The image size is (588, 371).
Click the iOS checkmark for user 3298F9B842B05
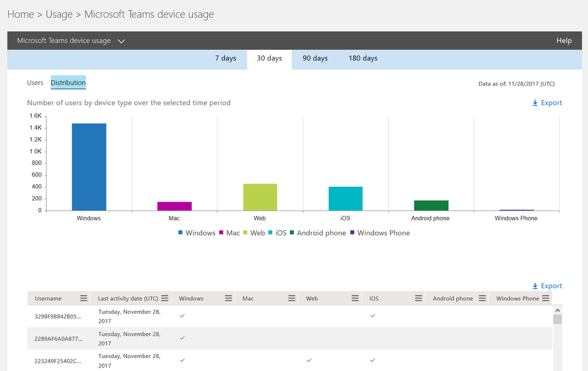click(x=373, y=316)
